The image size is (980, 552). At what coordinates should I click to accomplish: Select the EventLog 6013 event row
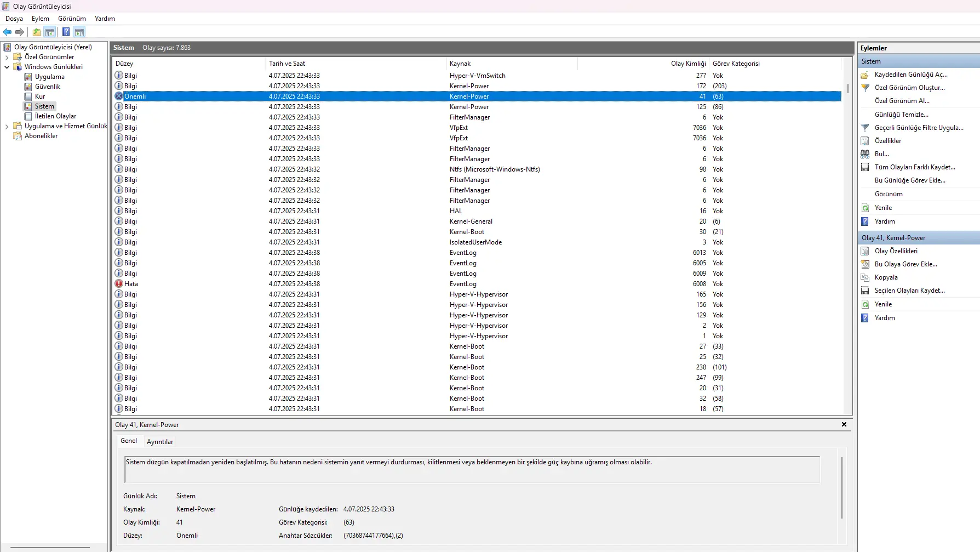point(477,253)
